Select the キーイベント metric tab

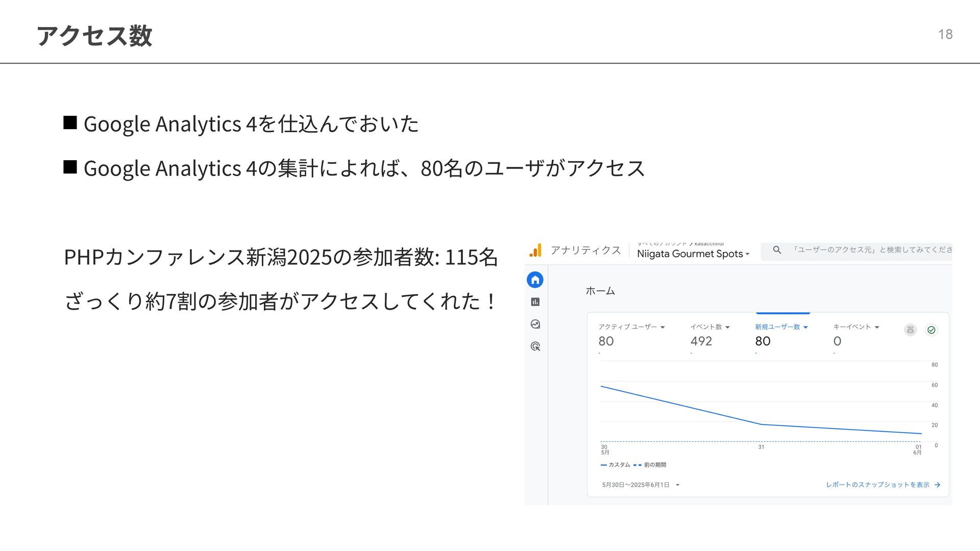tap(856, 335)
